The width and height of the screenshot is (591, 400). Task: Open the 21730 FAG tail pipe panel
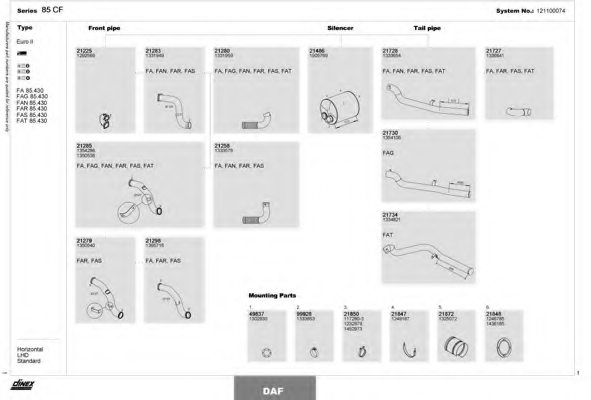[x=428, y=166]
